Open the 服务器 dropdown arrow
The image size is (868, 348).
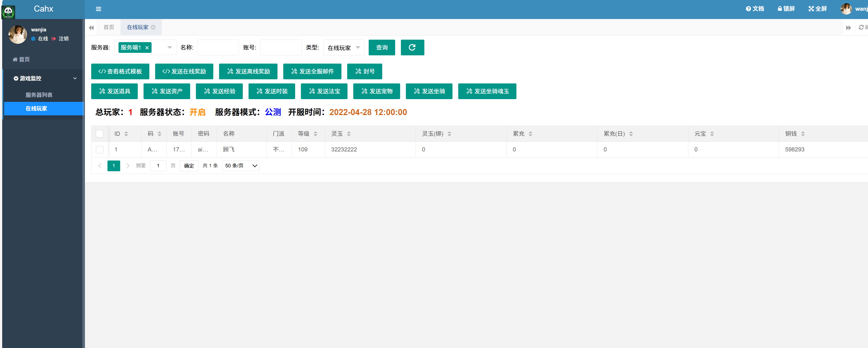click(x=169, y=47)
